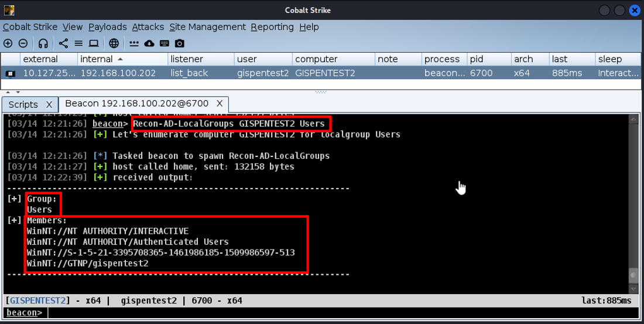Sort sessions by sleep column
644x324 pixels.
[x=618, y=59]
